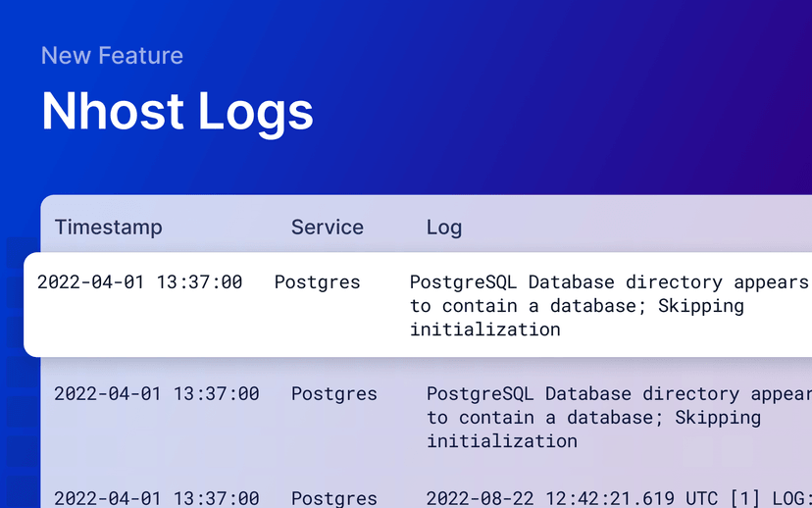Click Postgres in the highlighted white row
Viewport: 812px width, 508px height.
[317, 282]
